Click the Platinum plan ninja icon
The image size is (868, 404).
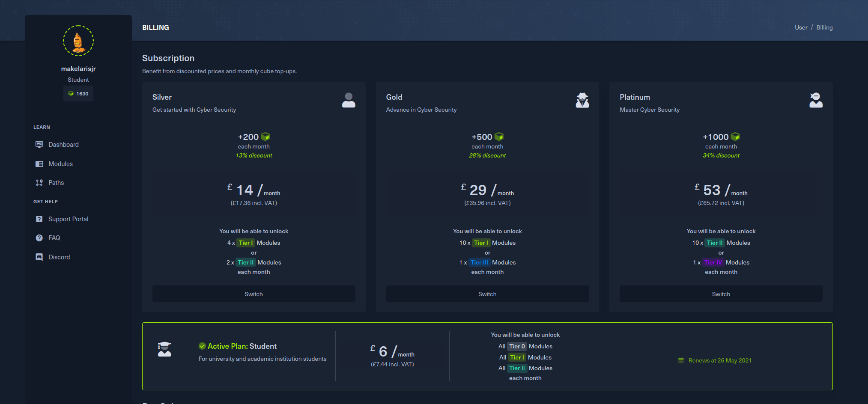tap(816, 100)
